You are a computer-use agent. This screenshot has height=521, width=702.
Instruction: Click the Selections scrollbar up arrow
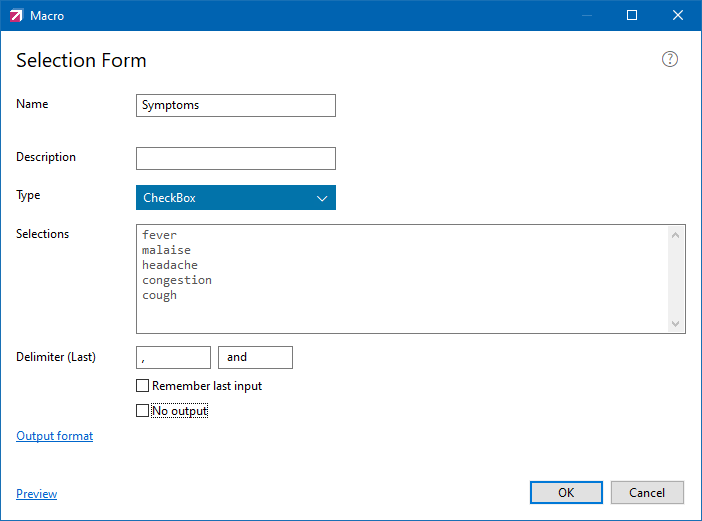[676, 236]
